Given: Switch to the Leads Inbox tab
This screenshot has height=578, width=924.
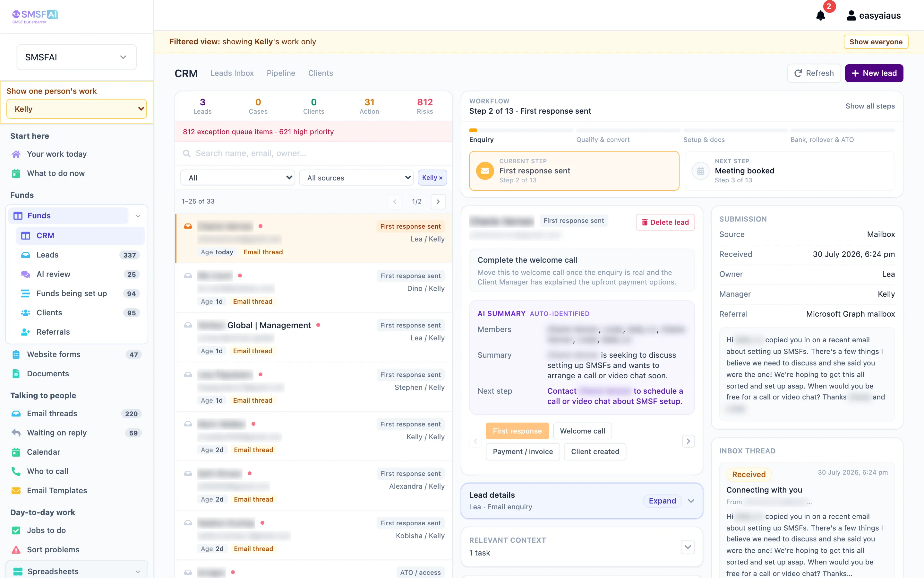Looking at the screenshot, I should [232, 73].
